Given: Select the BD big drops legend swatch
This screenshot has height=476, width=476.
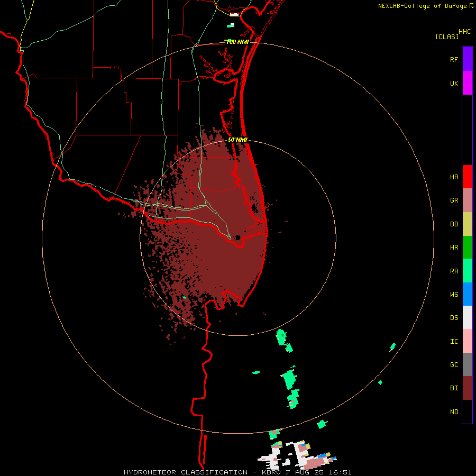Looking at the screenshot, I should [x=467, y=224].
